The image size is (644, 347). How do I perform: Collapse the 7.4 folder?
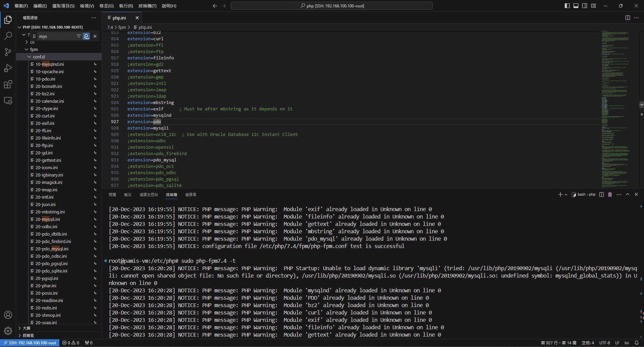tap(24, 35)
